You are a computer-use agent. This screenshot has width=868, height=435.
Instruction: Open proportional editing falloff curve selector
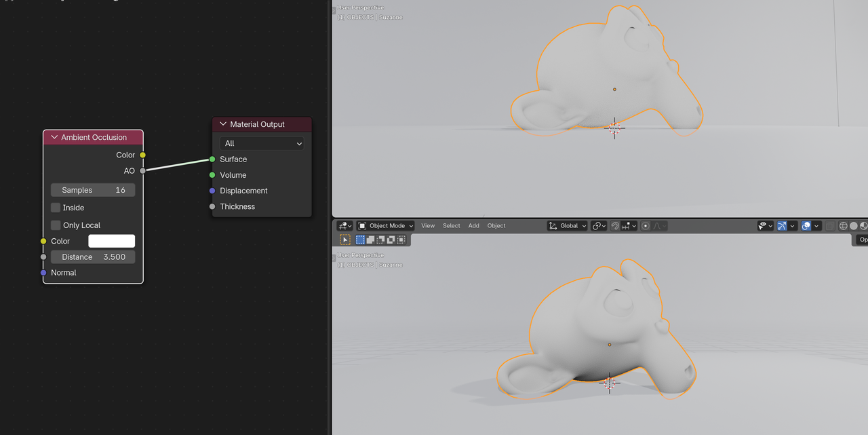tap(659, 226)
